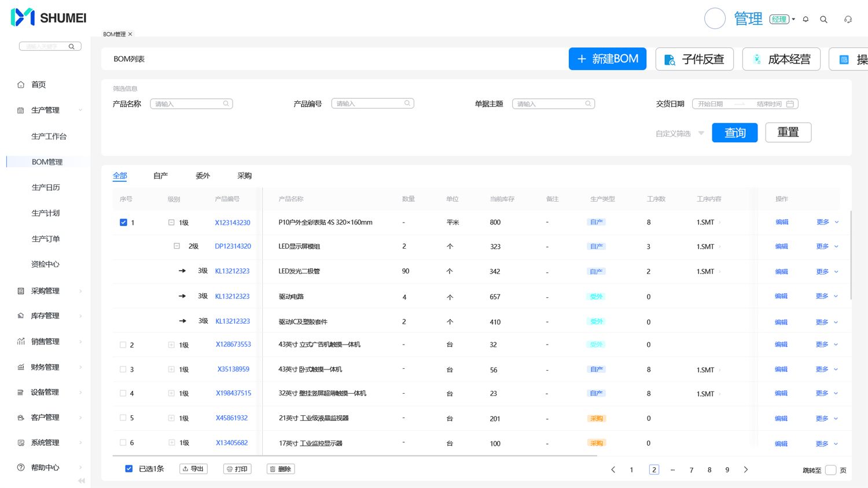The image size is (868, 488).
Task: Expand the X13405682 row
Action: coord(171,442)
